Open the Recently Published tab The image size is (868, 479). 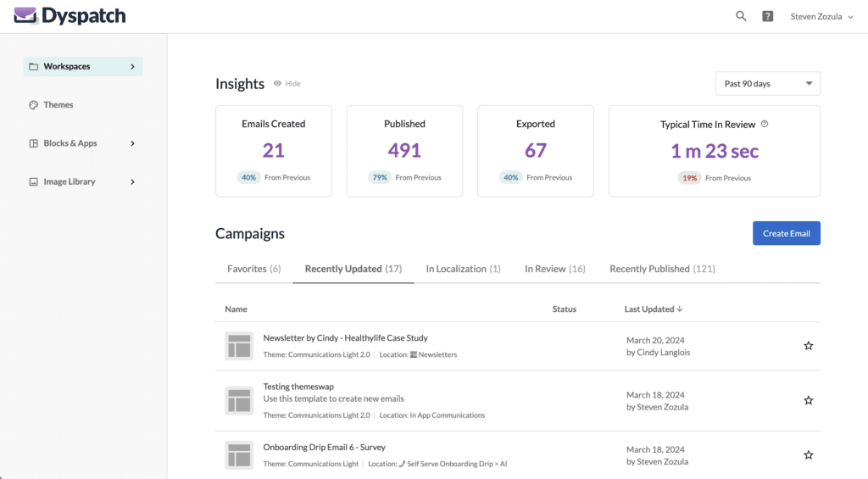(662, 269)
